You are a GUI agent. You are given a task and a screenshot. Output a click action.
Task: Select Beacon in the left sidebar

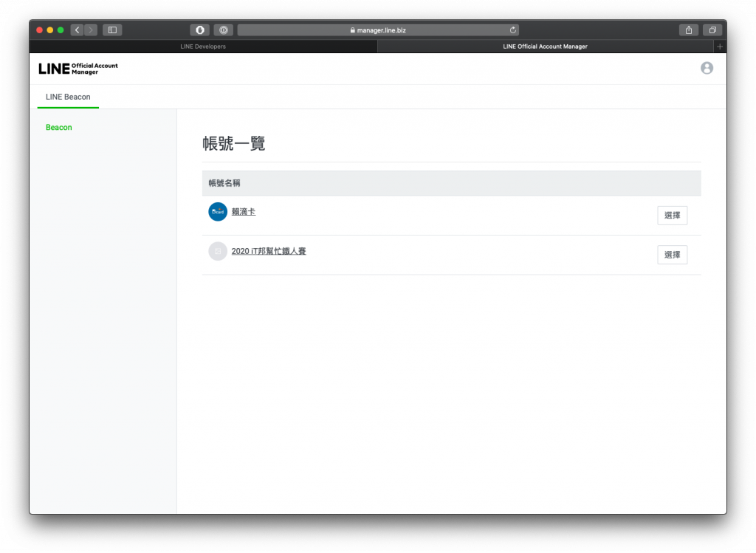coord(59,127)
